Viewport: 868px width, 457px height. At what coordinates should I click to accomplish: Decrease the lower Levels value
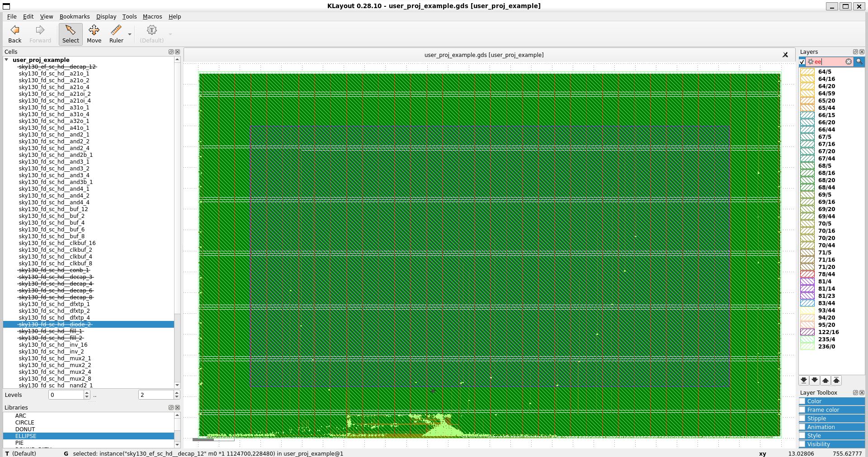pos(87,397)
